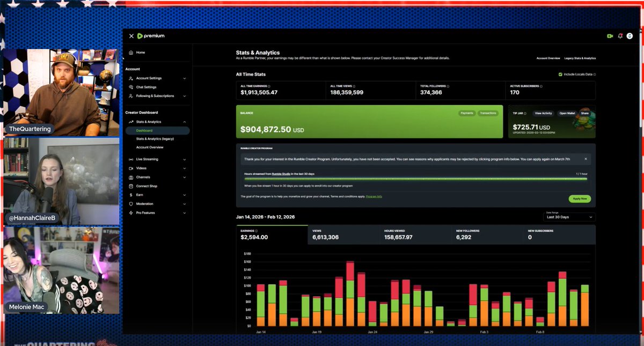Screen dimensions: 644x346
Task: Click the green go-live camera icon
Action: point(610,36)
